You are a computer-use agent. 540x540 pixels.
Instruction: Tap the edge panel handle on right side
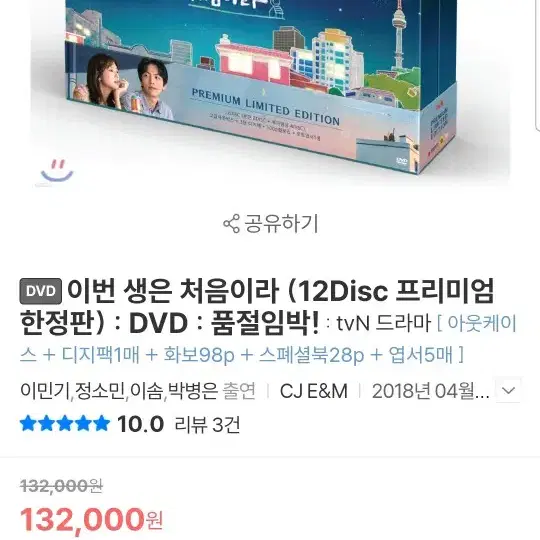(x=538, y=65)
